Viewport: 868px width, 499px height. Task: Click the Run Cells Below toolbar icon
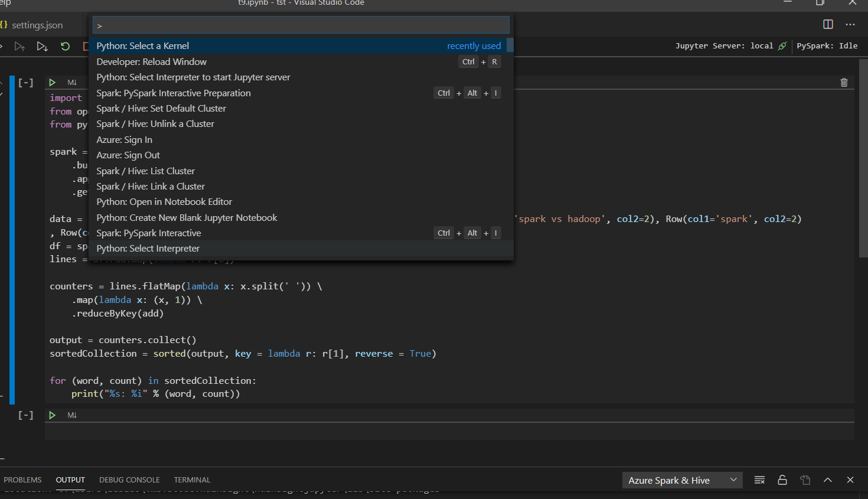tap(42, 46)
